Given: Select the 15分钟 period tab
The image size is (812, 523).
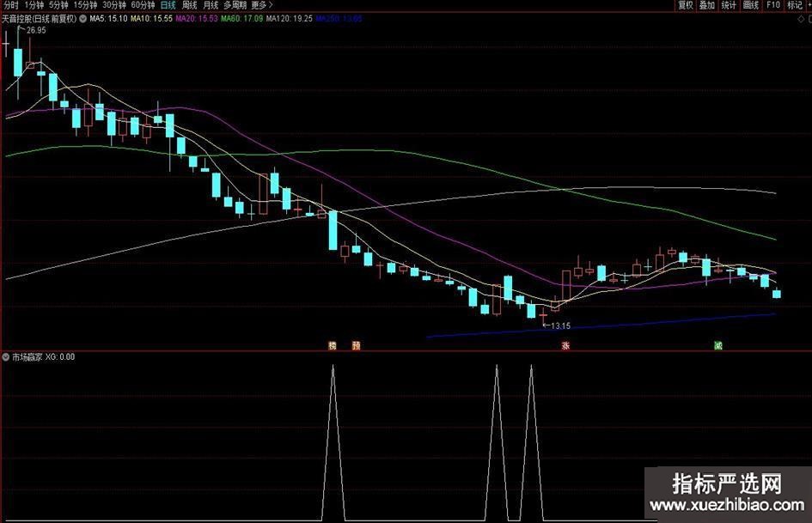Looking at the screenshot, I should pos(85,5).
